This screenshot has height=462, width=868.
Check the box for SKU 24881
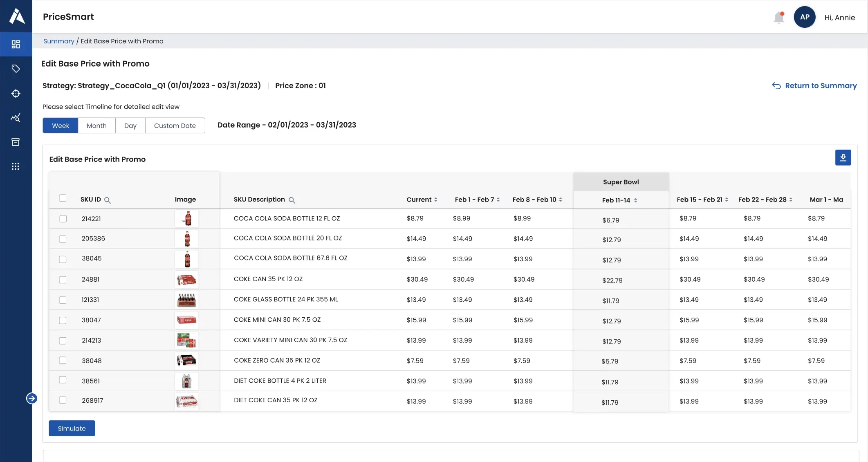pos(63,280)
